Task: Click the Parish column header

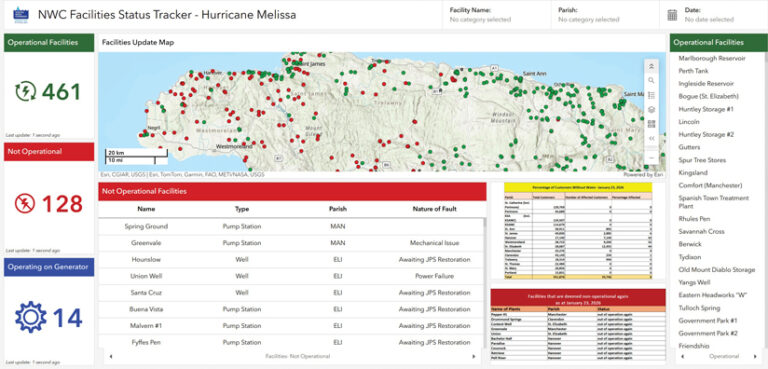Action: [x=338, y=209]
